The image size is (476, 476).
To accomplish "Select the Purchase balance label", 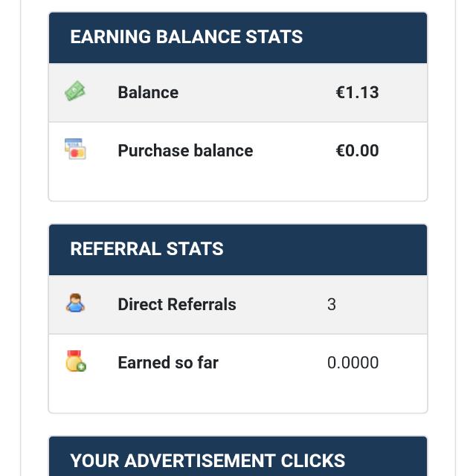I will coord(185,150).
